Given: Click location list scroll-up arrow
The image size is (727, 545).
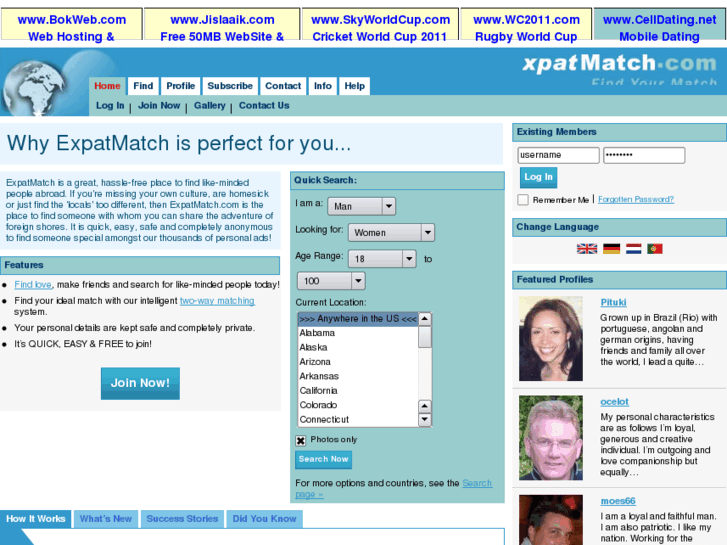Looking at the screenshot, I should click(425, 319).
